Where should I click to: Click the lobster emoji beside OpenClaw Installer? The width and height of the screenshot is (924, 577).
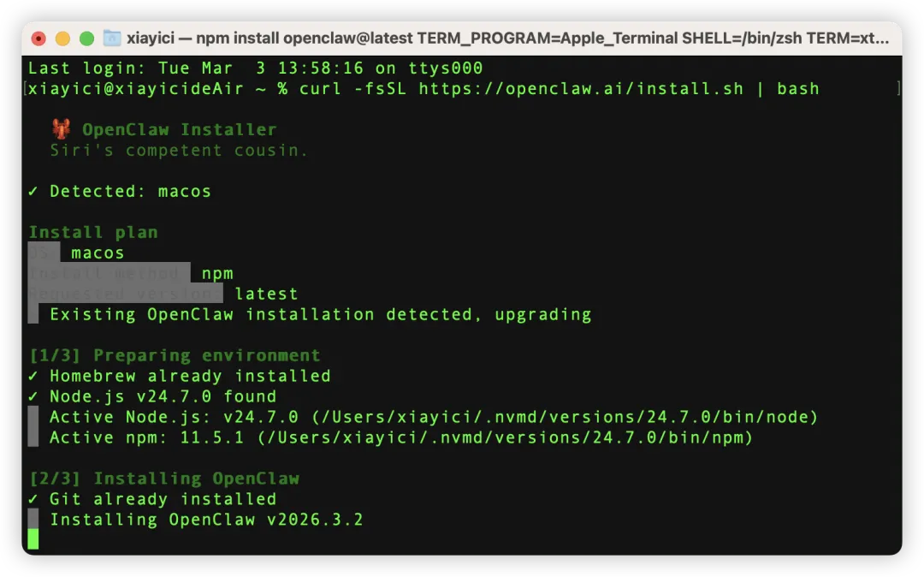click(62, 128)
